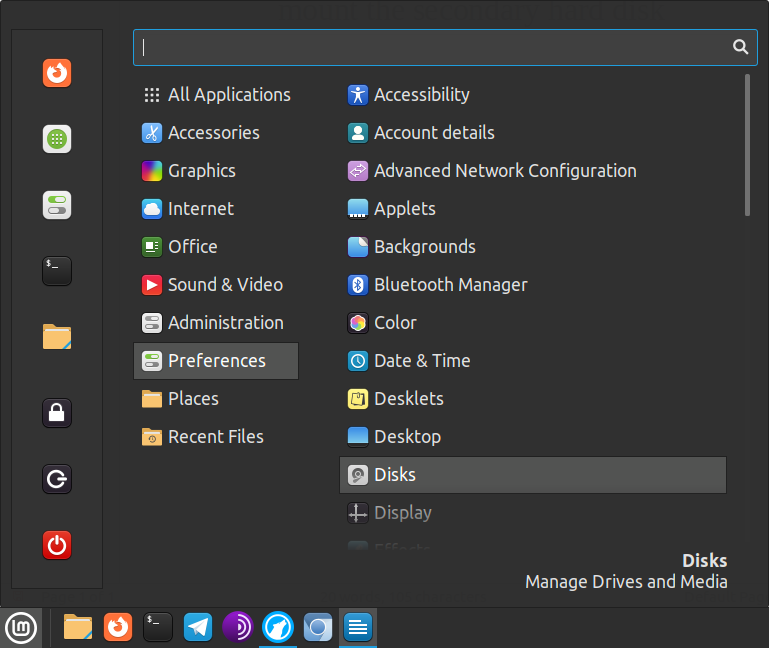Click the Date & Time clock icon

358,361
